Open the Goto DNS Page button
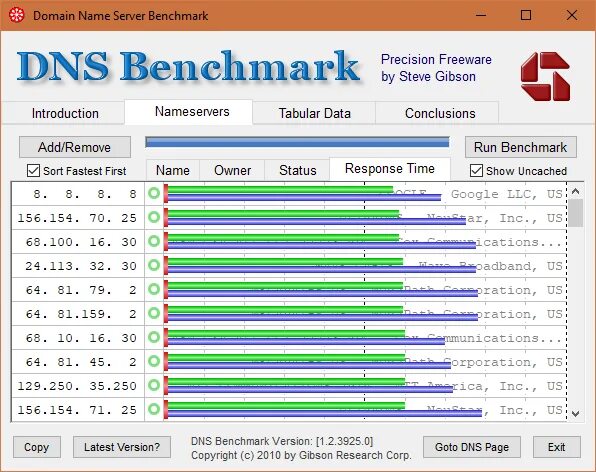Screen dimensions: 596x472 point(472,447)
